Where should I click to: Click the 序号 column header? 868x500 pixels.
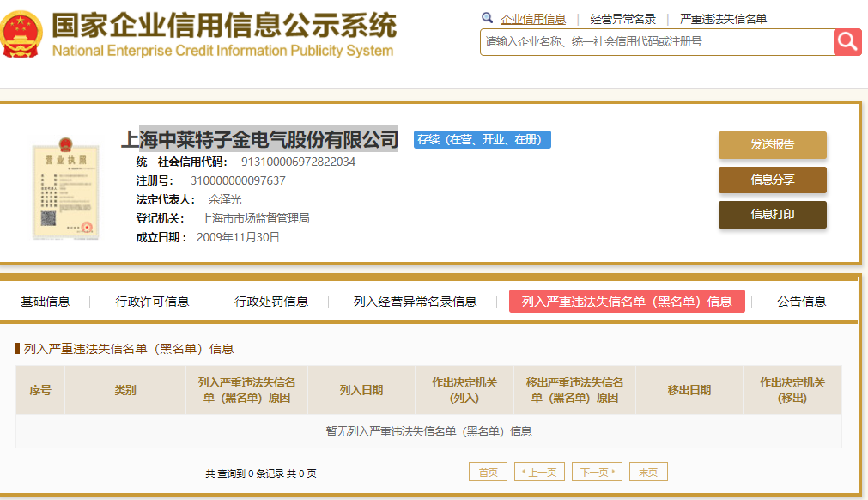coord(40,390)
